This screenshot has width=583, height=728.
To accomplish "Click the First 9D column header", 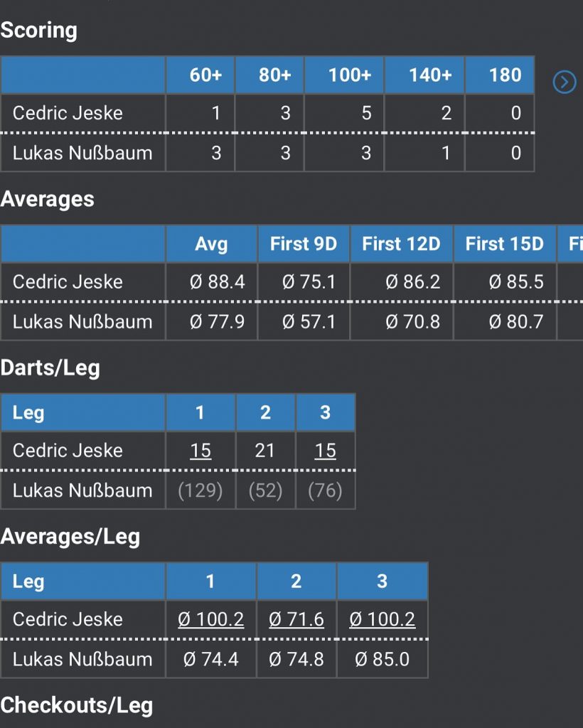I will click(x=304, y=244).
